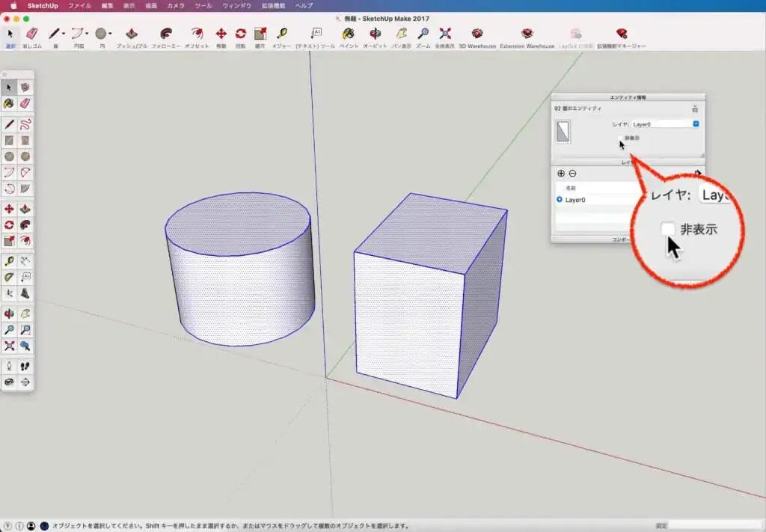Select the Circle tool in top toolbar
This screenshot has height=532, width=766.
click(x=101, y=34)
